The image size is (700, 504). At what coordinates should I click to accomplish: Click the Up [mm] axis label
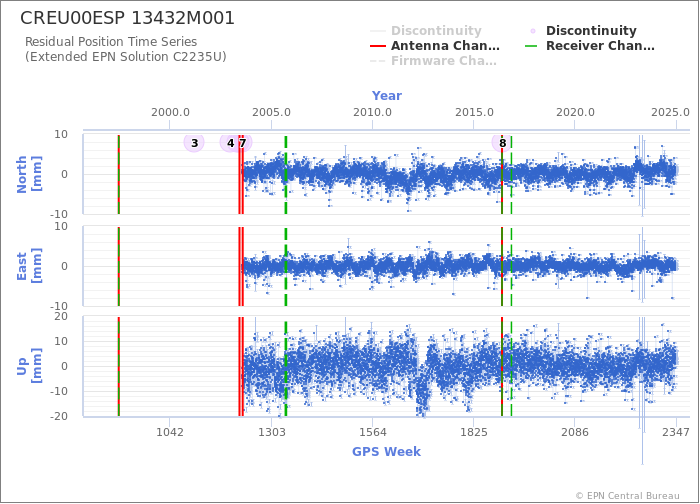click(29, 366)
